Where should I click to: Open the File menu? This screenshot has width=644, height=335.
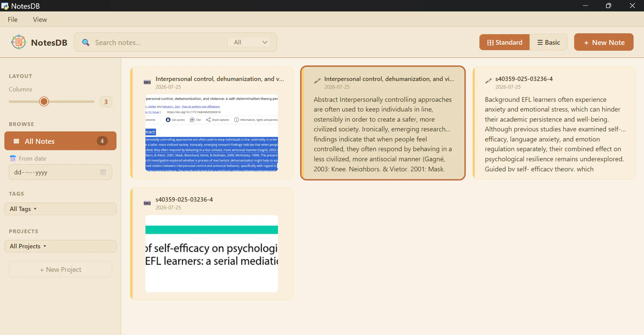click(13, 19)
